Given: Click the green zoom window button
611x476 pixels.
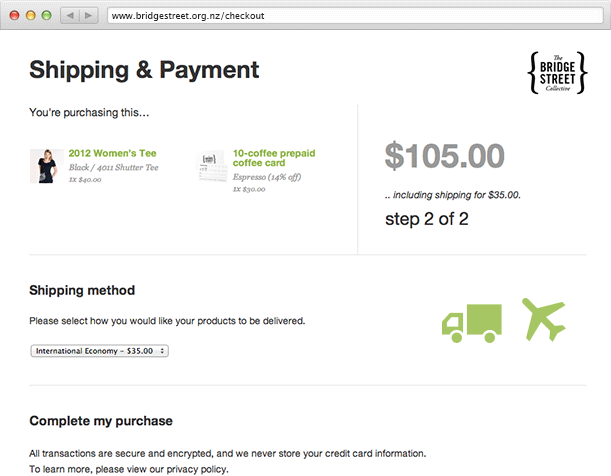Looking at the screenshot, I should coord(46,16).
